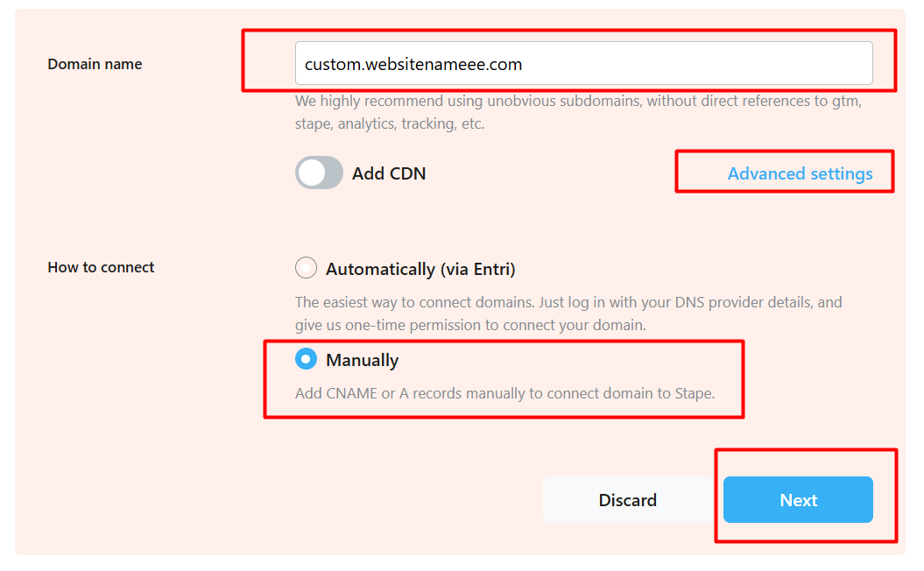Click the filled blue radio dot

pyautogui.click(x=306, y=360)
